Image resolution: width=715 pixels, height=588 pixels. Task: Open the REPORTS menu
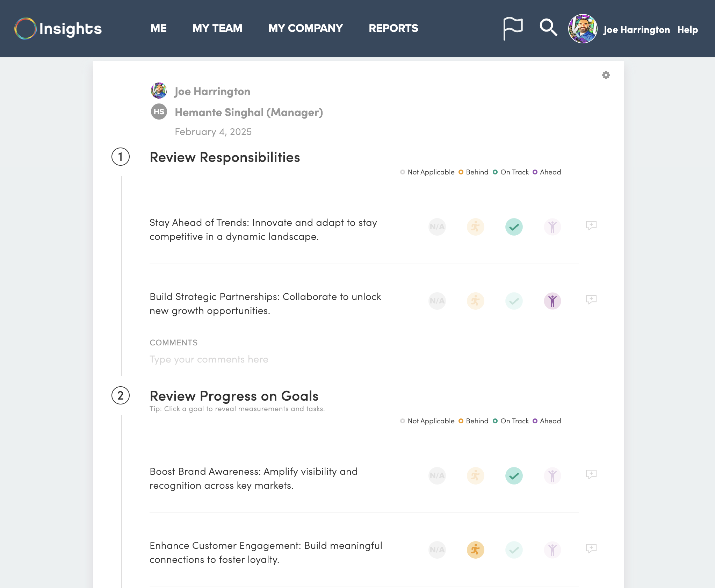click(x=393, y=28)
